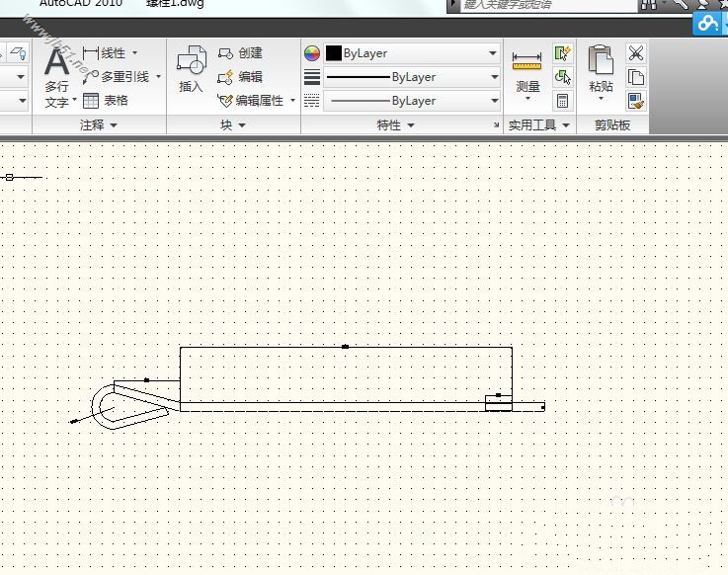Click the black ByLayer color swatch
The image size is (728, 575).
(x=333, y=53)
